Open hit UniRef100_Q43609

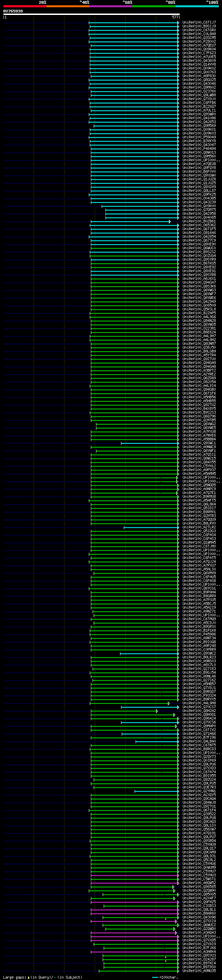pyautogui.click(x=199, y=60)
